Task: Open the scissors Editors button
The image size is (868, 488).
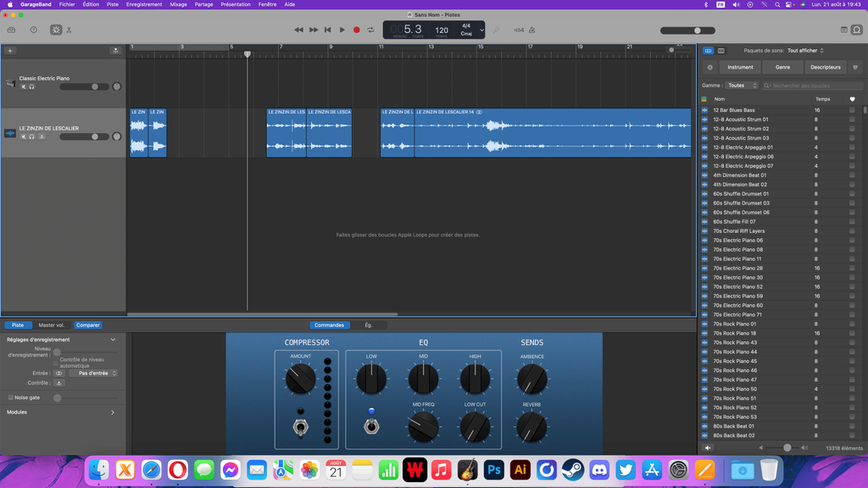Action: click(x=69, y=30)
